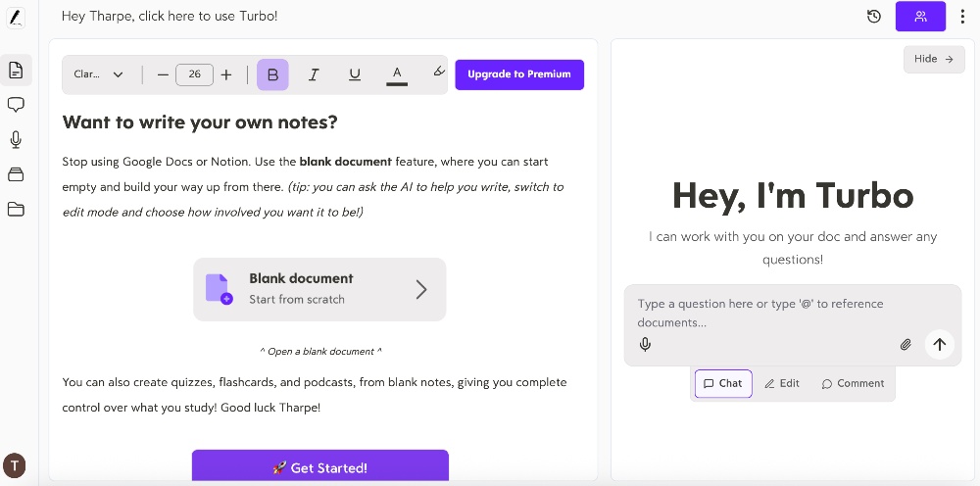Viewport: 980px width, 486px height.
Task: Open the flashcards stack icon in sidebar
Action: pyautogui.click(x=16, y=174)
